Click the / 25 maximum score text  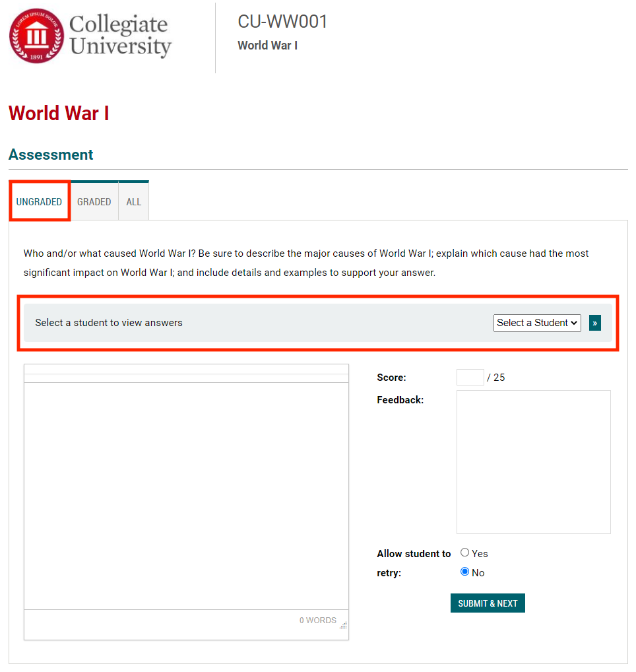[496, 378]
